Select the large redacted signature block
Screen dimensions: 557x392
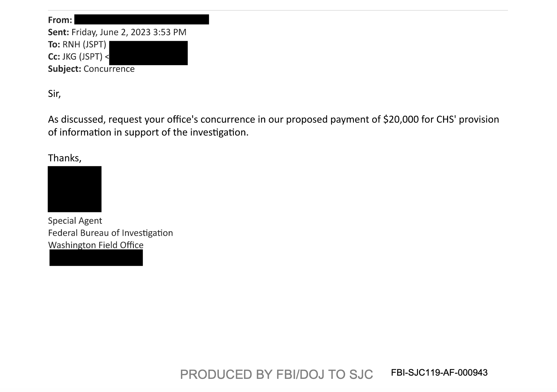coord(75,189)
